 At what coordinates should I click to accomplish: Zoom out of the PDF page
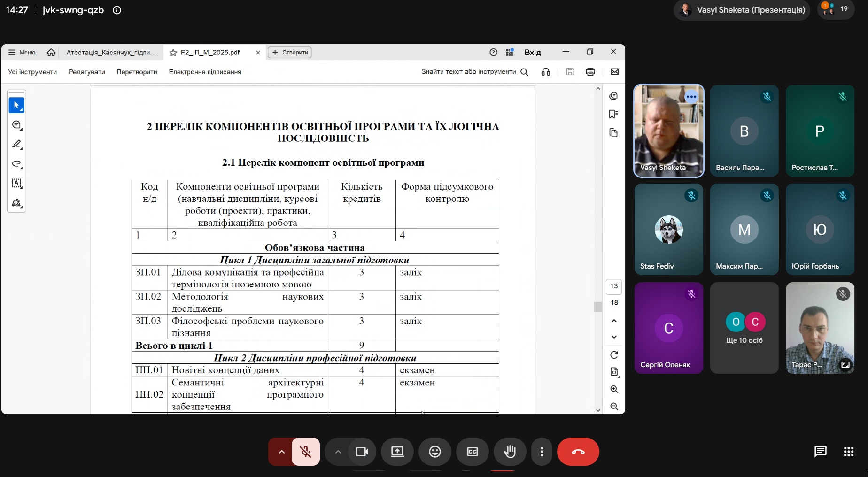point(614,407)
